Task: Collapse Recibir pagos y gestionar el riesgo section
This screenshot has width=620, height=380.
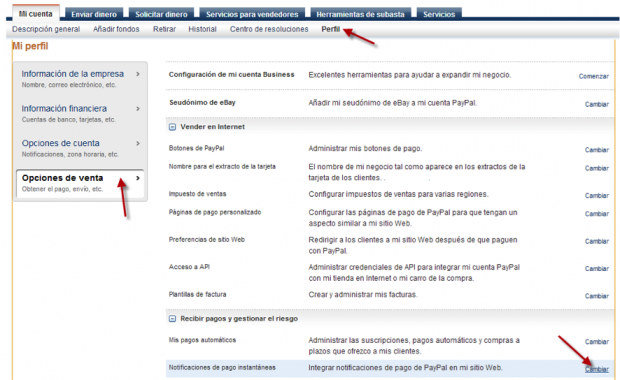Action: (x=172, y=319)
